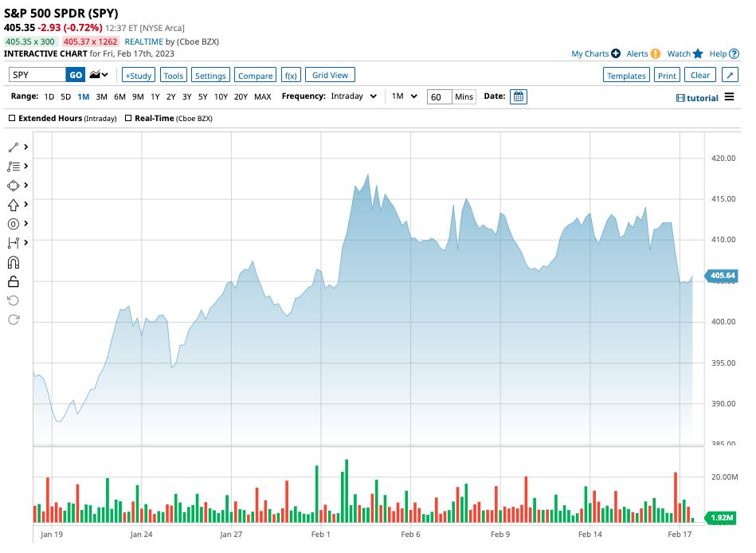The width and height of the screenshot is (756, 553).
Task: Open the annotation list tool
Action: (14, 167)
